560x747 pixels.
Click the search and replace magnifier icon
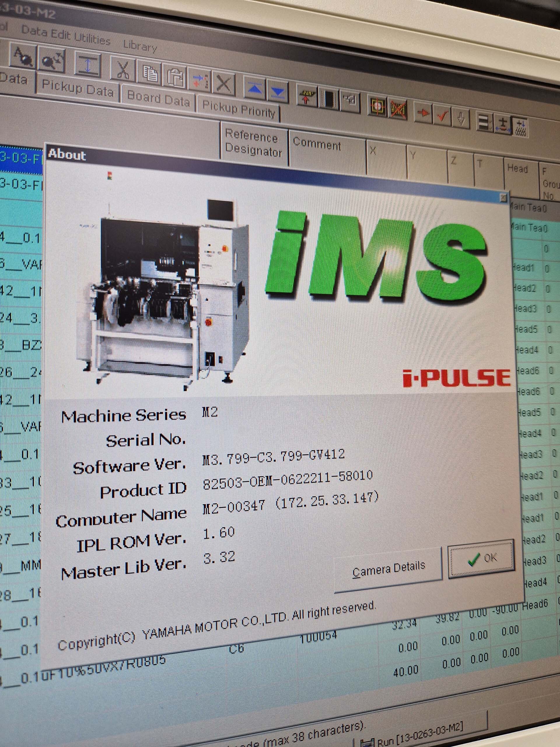(51, 60)
